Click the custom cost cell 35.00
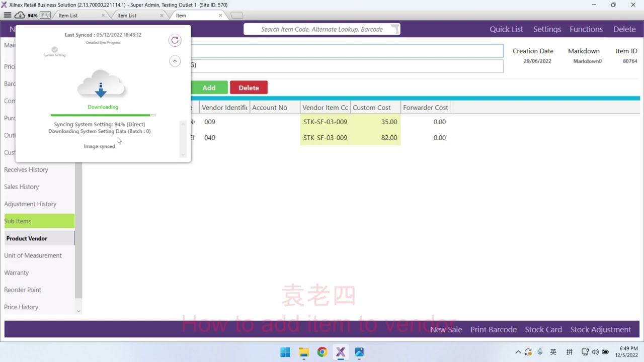The image size is (644, 362). click(x=376, y=122)
